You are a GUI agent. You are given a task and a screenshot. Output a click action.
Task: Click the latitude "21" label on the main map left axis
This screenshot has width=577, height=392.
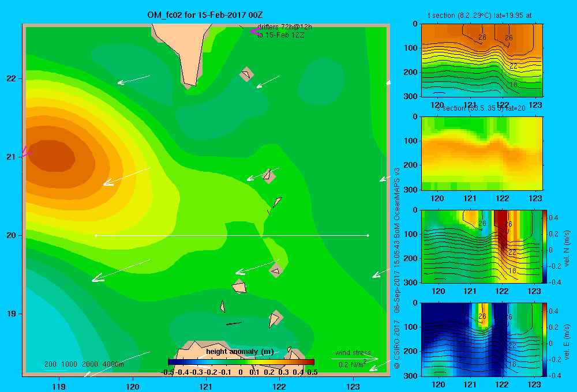pyautogui.click(x=11, y=157)
